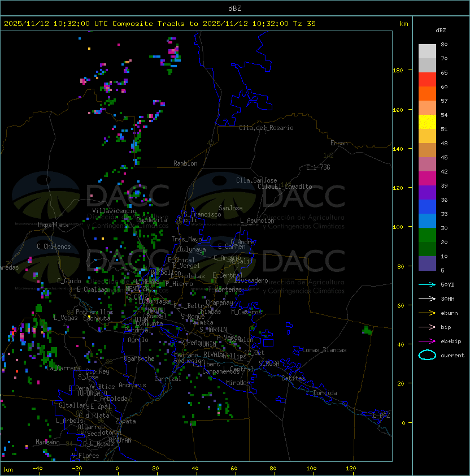Click the Clla.del_Rosario map label

266,128
